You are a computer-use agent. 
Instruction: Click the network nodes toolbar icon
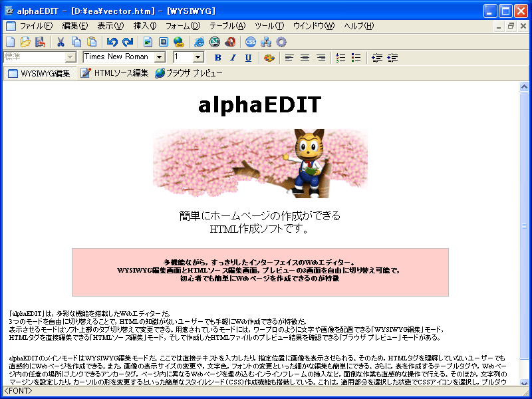point(266,42)
